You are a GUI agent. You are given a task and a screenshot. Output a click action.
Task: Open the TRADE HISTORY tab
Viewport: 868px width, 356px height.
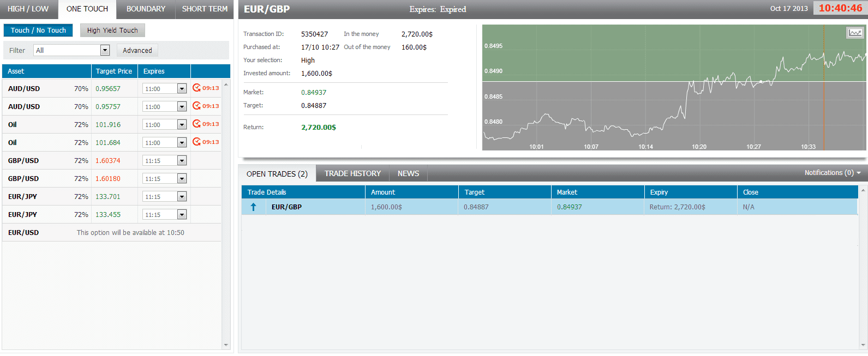[x=352, y=173]
